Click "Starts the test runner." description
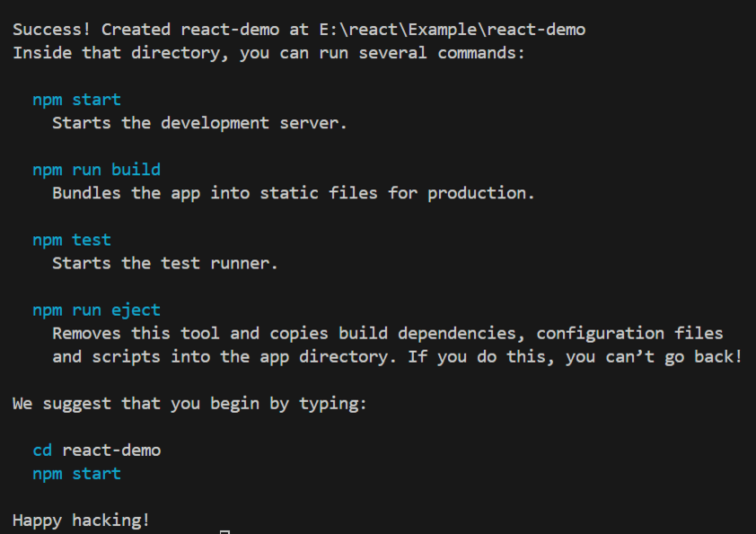This screenshot has width=756, height=534. click(x=165, y=263)
